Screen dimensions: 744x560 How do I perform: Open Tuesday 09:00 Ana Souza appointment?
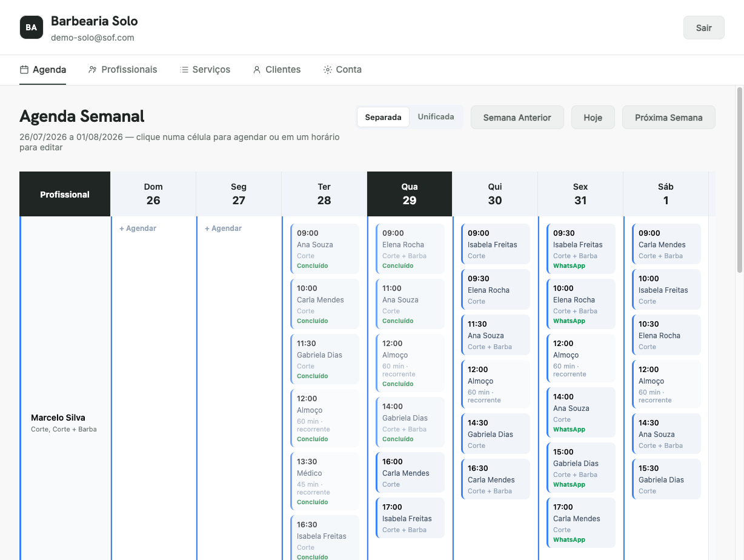point(325,249)
